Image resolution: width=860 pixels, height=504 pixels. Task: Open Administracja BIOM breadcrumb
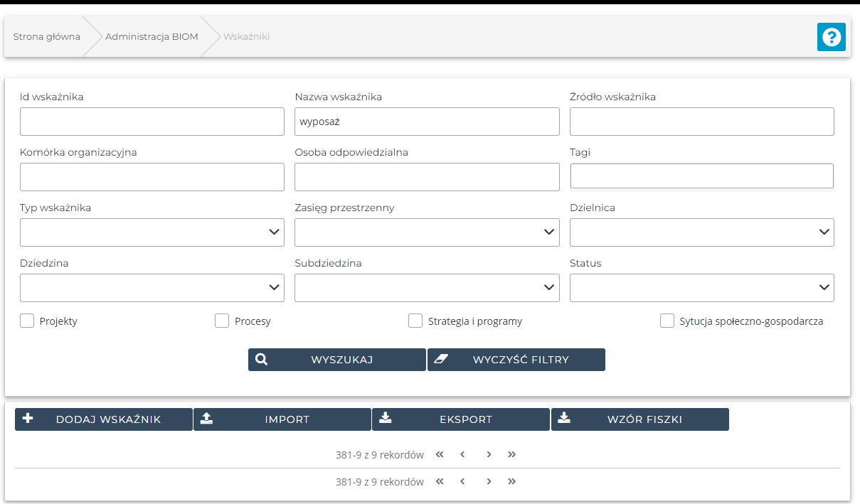tap(152, 36)
